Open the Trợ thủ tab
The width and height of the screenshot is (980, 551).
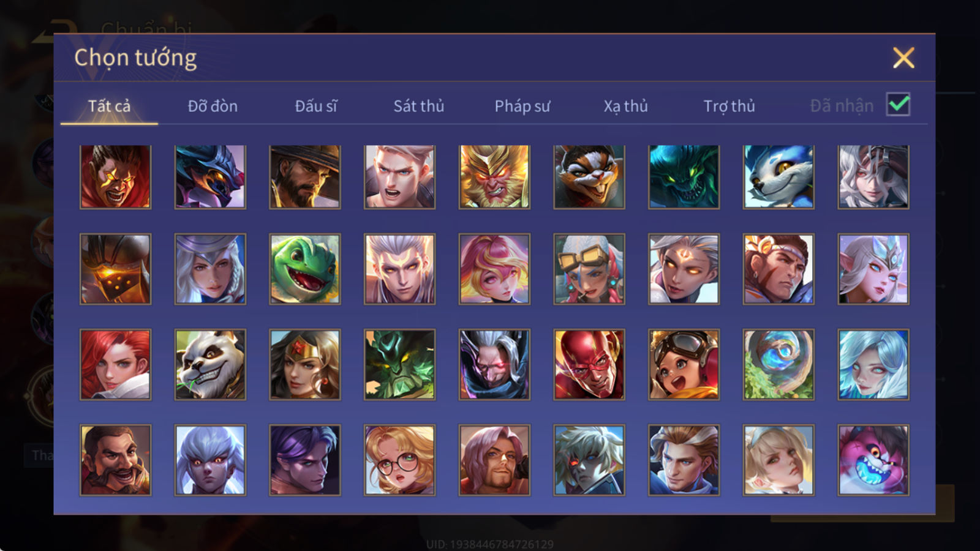click(x=729, y=106)
